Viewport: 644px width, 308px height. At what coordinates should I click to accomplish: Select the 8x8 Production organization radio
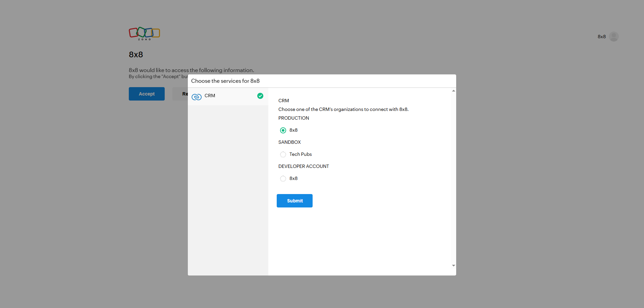point(283,130)
